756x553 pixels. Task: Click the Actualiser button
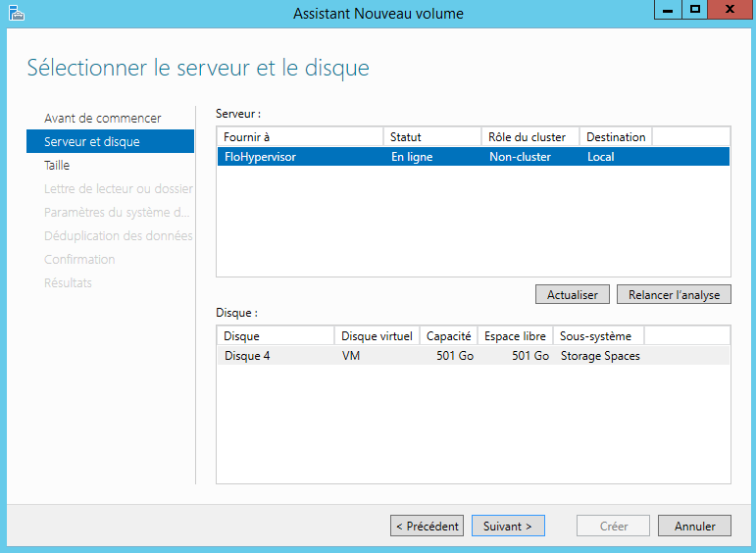[573, 295]
